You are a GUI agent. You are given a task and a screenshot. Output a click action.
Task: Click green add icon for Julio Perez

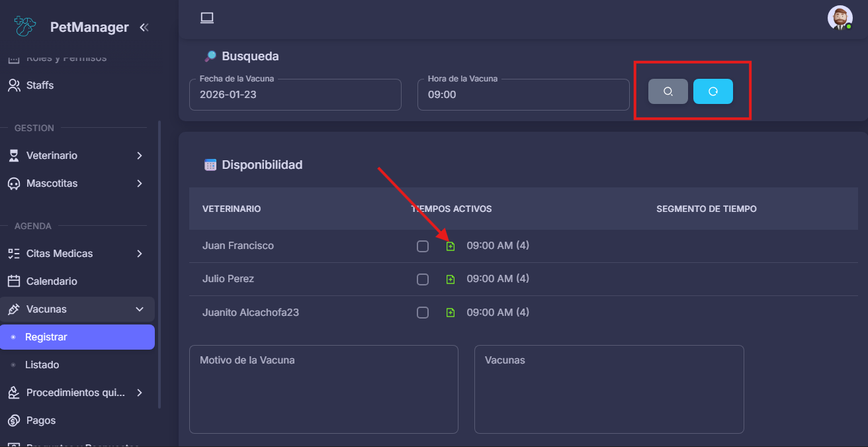(x=451, y=279)
